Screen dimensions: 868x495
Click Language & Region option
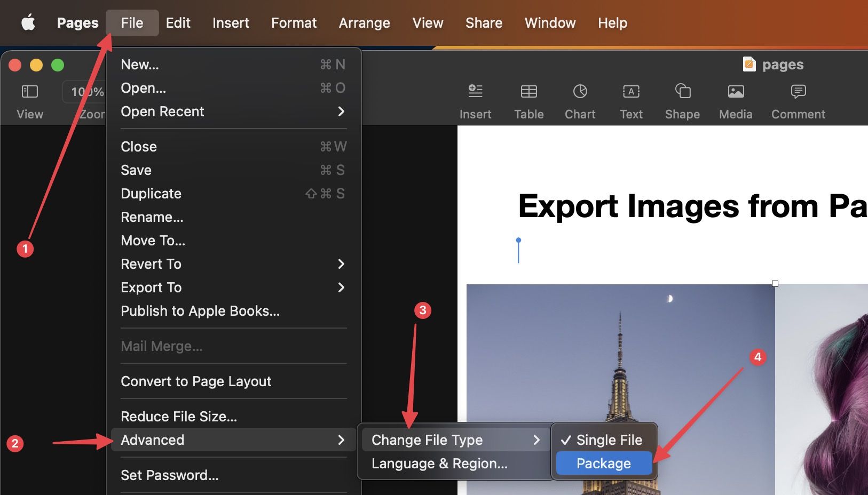click(x=439, y=464)
